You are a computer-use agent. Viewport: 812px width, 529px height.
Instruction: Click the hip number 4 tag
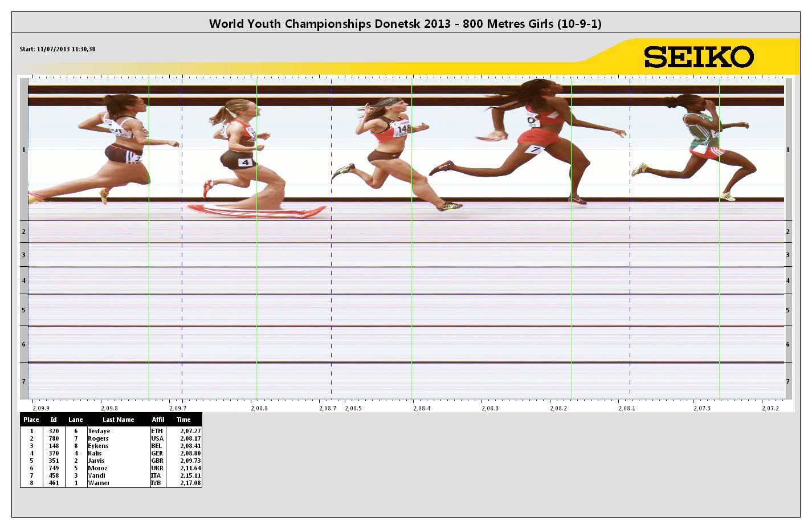(x=246, y=162)
